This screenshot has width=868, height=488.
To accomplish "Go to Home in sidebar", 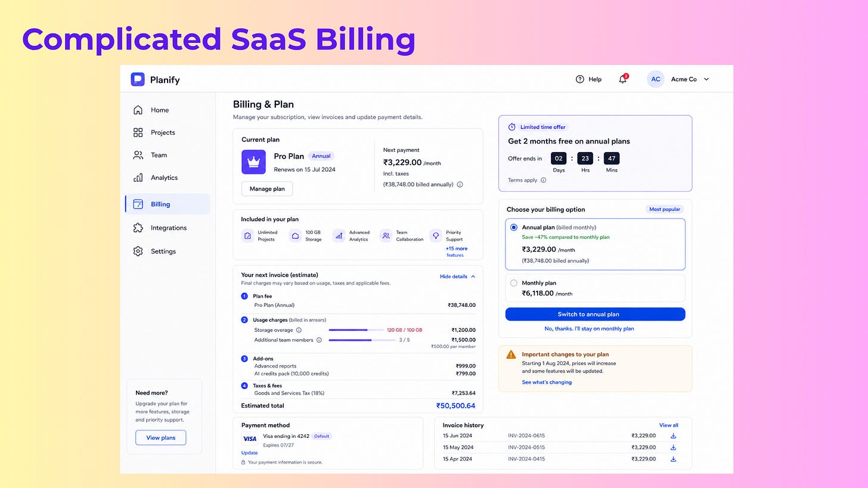I will click(167, 110).
